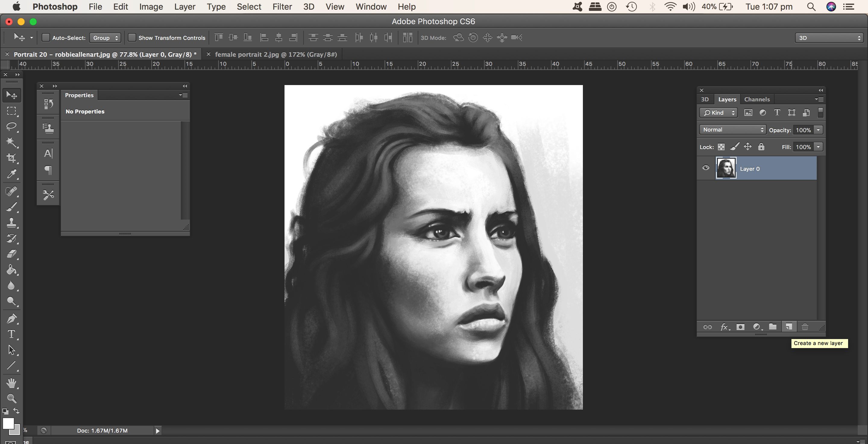The height and width of the screenshot is (444, 868).
Task: Toggle Lock all padlock icon
Action: pos(761,146)
